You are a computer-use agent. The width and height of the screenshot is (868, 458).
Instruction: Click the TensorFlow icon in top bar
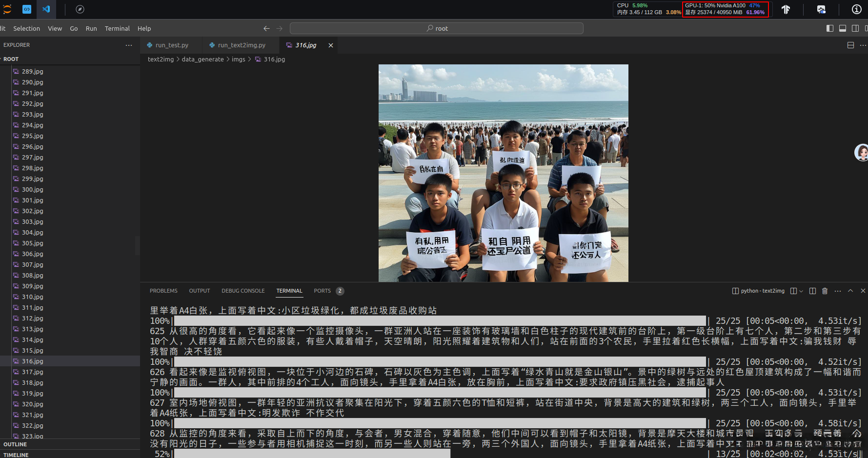pos(786,9)
